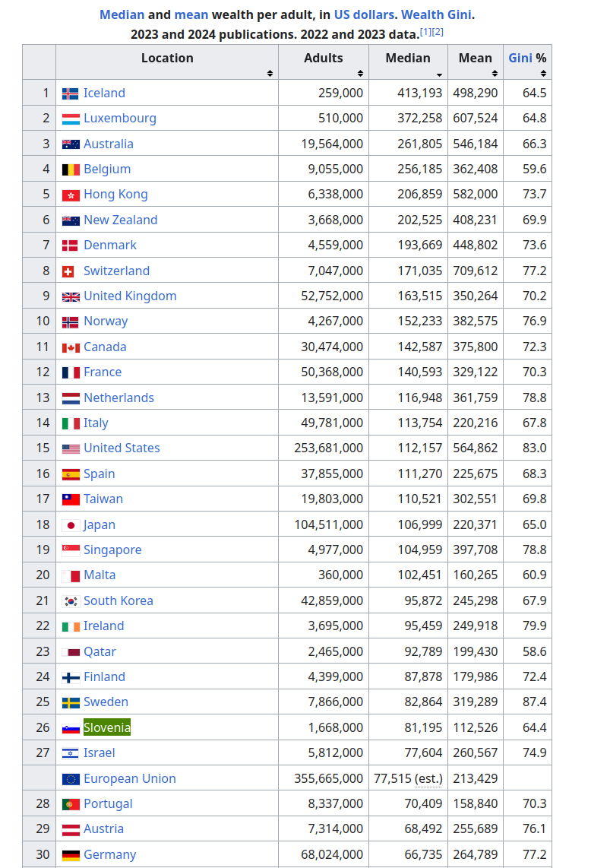Click the Iceland flag icon
The image size is (610, 868).
coord(70,93)
